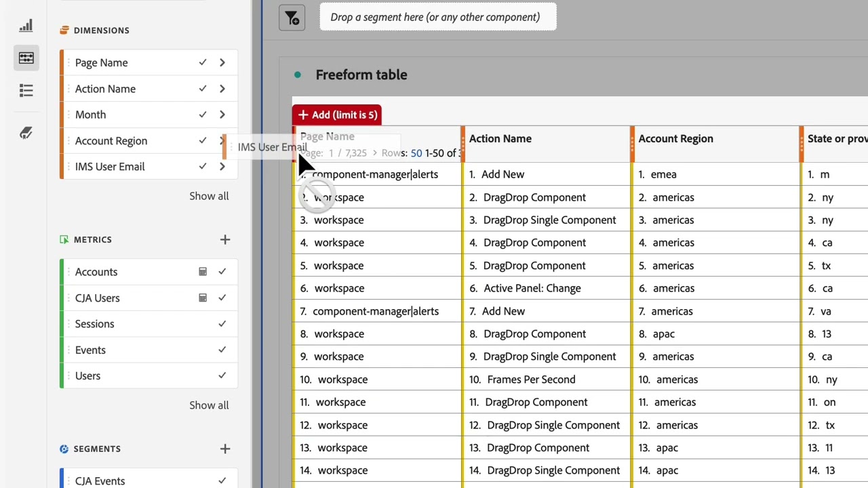Toggle the checkmark on Accounts metric
Viewport: 868px width, 488px height.
222,272
